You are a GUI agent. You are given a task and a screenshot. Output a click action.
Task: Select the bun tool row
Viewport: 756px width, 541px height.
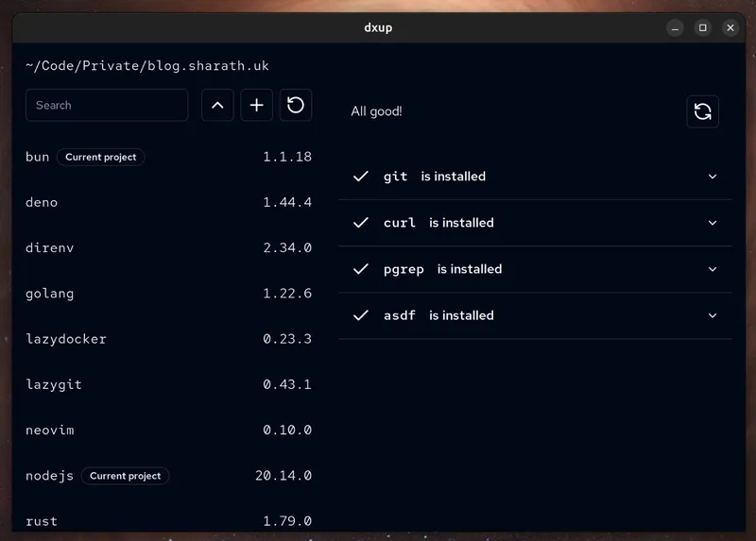click(169, 157)
